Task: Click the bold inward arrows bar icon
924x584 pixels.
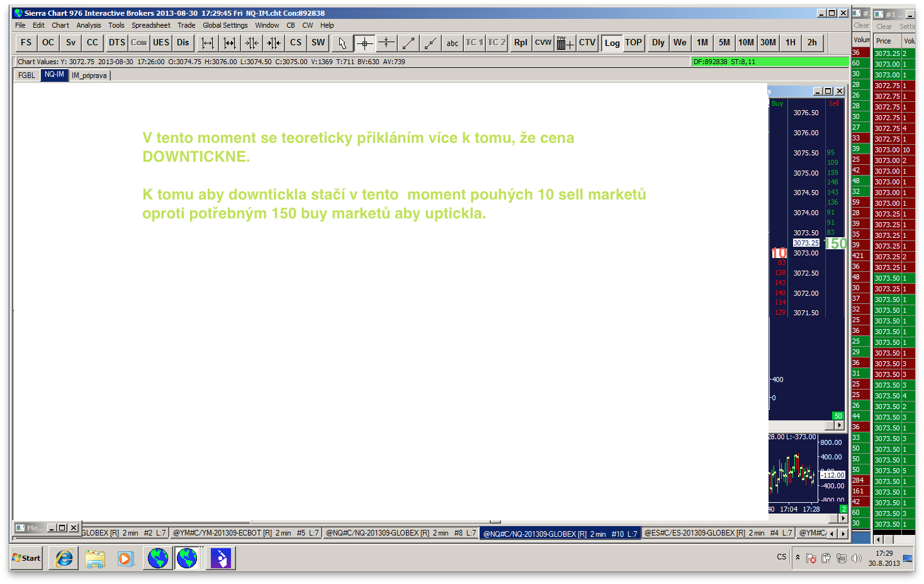Action: point(274,43)
